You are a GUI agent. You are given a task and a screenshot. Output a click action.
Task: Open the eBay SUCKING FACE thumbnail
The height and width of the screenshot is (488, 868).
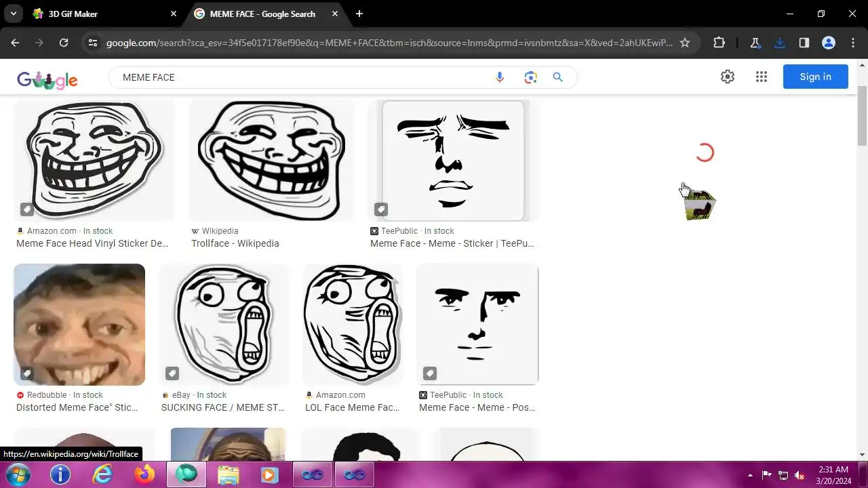pos(224,325)
